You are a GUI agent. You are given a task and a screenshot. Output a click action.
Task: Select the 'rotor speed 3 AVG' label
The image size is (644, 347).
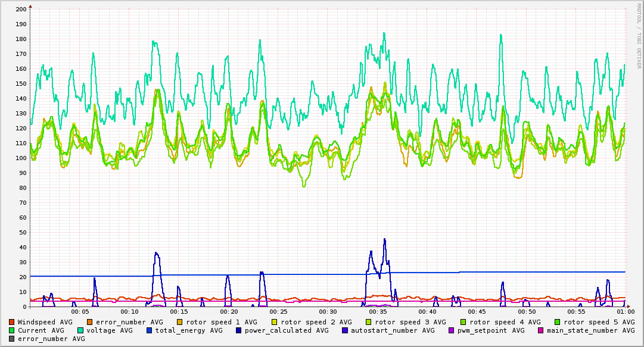(x=410, y=323)
